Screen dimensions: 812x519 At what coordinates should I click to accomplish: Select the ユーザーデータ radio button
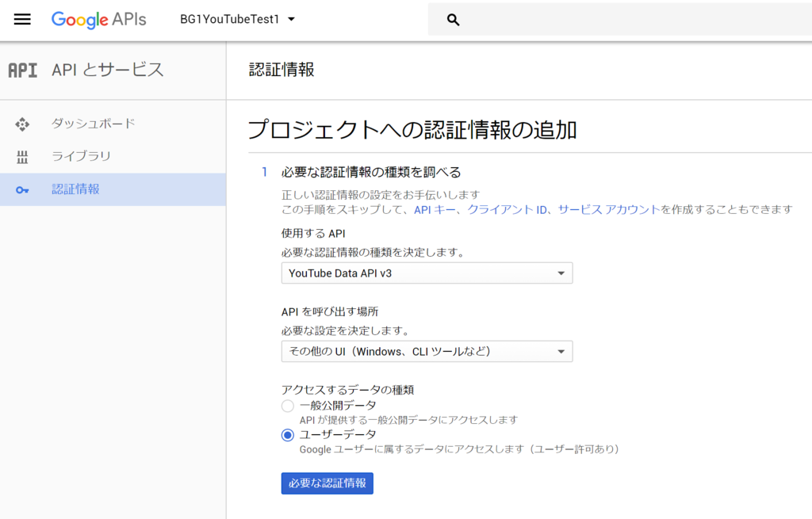pos(287,435)
